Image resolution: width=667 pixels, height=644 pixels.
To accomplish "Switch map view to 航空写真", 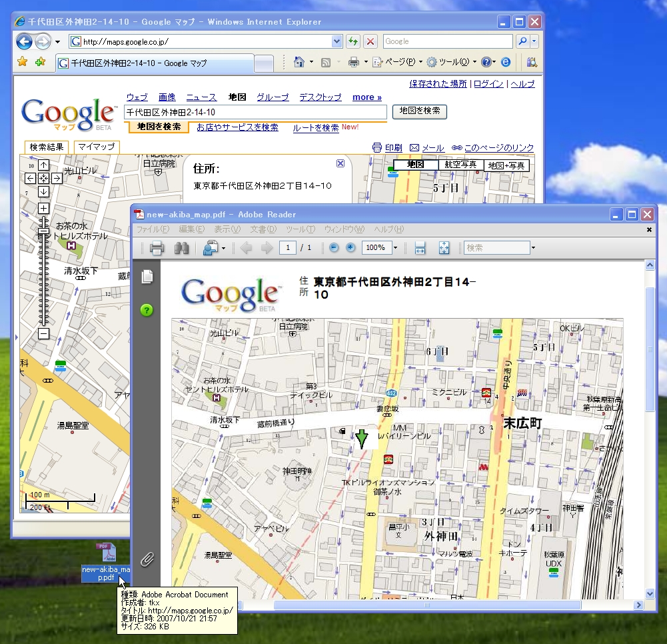I will [x=460, y=165].
